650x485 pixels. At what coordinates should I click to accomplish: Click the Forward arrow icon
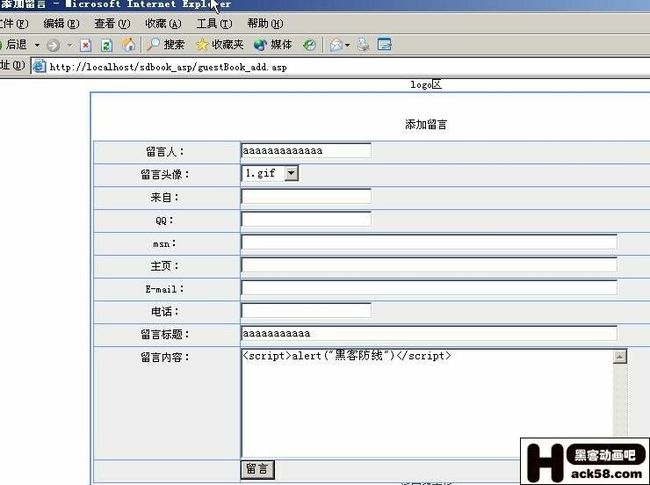tap(53, 45)
